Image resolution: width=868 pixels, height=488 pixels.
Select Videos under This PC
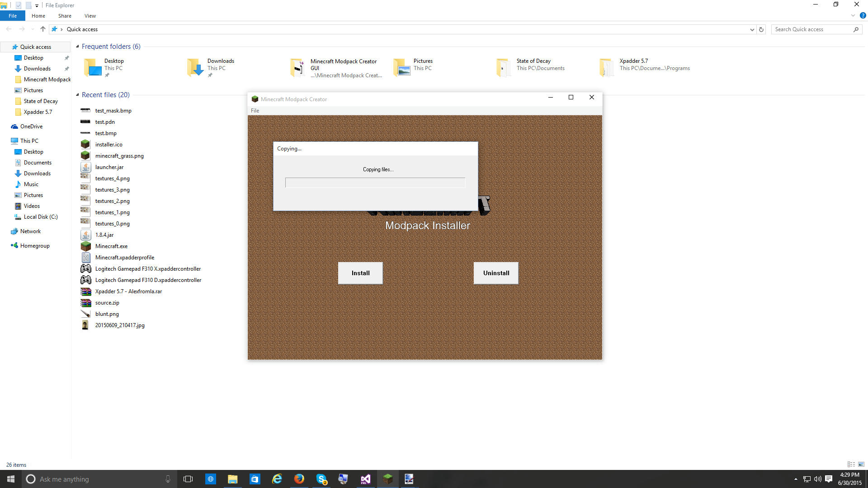pos(32,206)
